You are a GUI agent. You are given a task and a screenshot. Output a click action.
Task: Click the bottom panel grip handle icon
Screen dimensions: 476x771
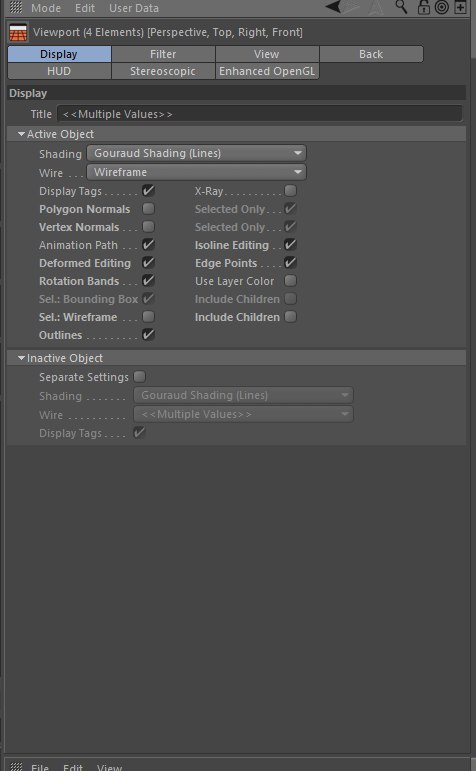coord(16,766)
